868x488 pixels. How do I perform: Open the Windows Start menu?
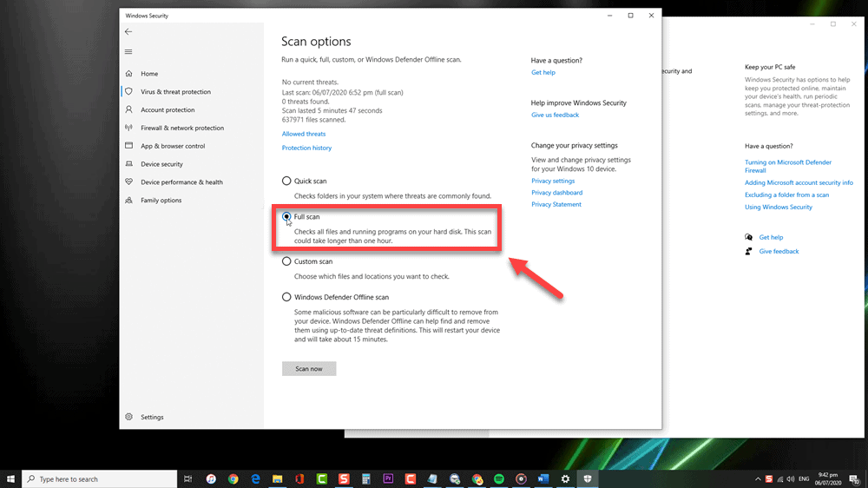(x=10, y=478)
